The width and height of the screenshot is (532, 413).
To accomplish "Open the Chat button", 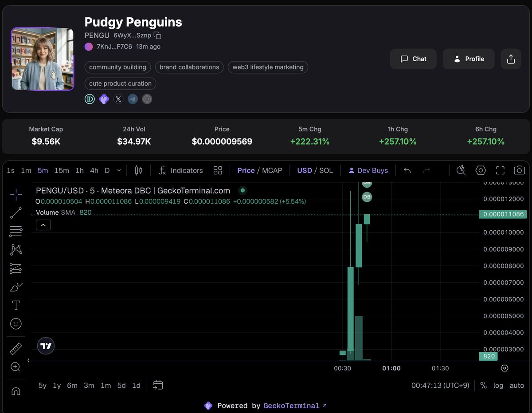I will click(x=413, y=59).
